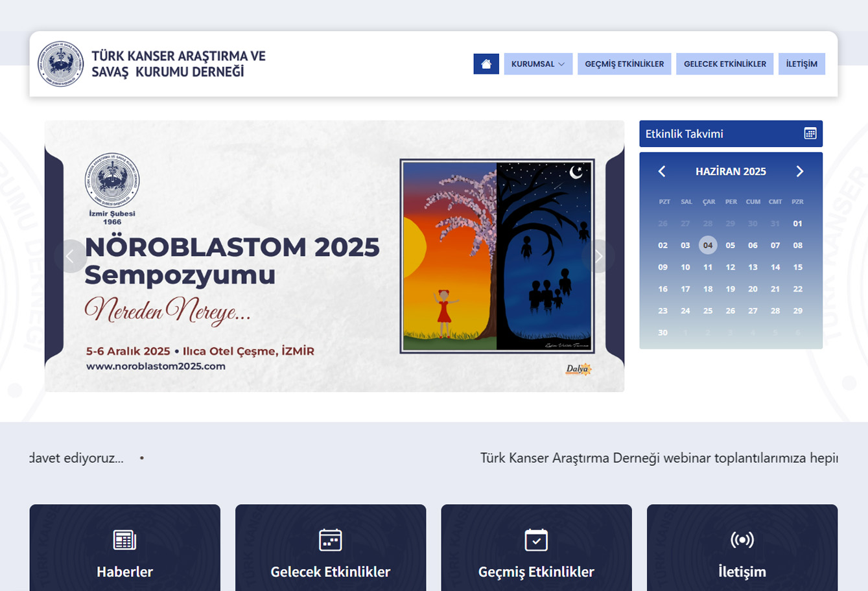868x591 pixels.
Task: Open GELECEK ETKİNLİKLER in the top menu
Action: click(725, 64)
